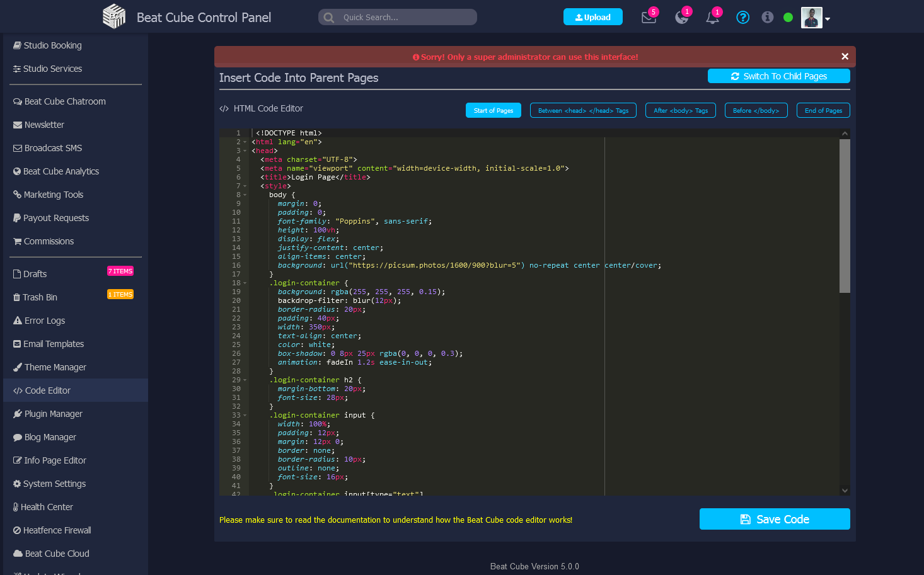924x575 pixels.
Task: Collapse the .login-container code block fold
Action: [x=243, y=283]
